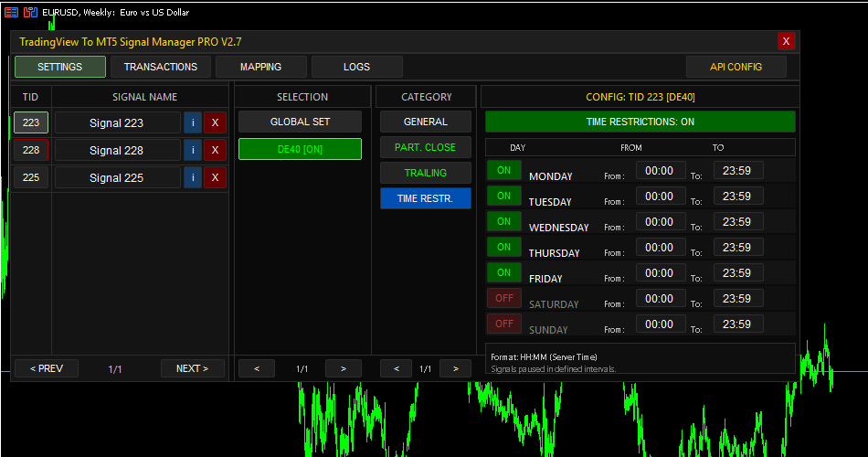Edit Thursday From time field
The height and width of the screenshot is (457, 868).
click(x=660, y=247)
